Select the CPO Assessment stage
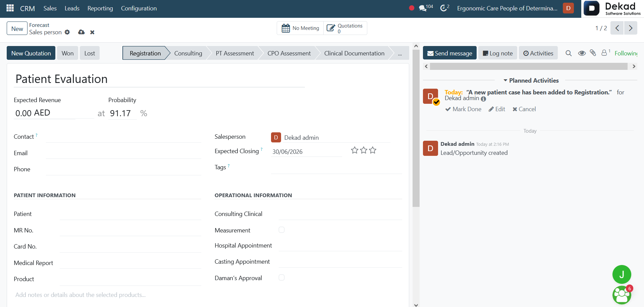This screenshot has height=307, width=644. [289, 53]
